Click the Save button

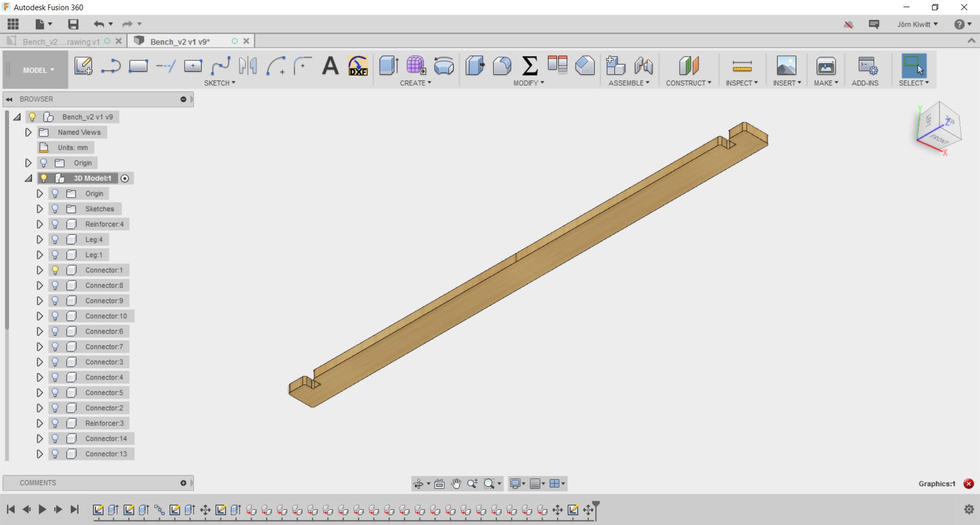click(73, 24)
